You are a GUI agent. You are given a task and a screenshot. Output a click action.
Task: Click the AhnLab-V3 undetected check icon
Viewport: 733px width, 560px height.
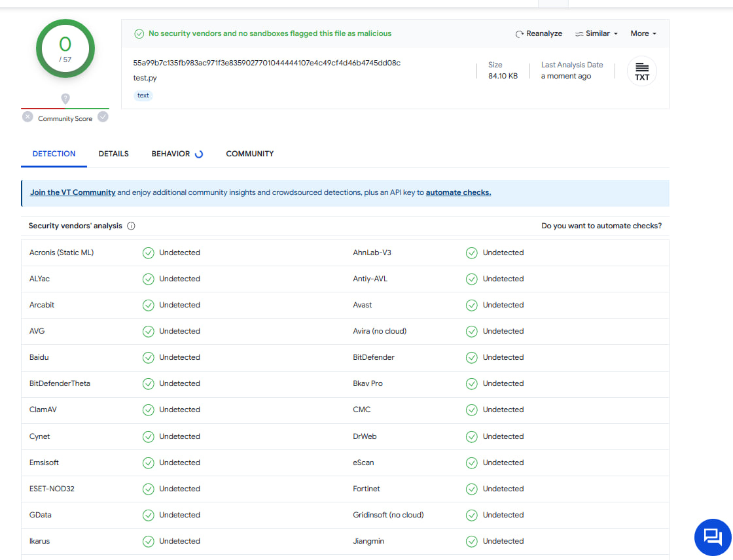click(472, 253)
